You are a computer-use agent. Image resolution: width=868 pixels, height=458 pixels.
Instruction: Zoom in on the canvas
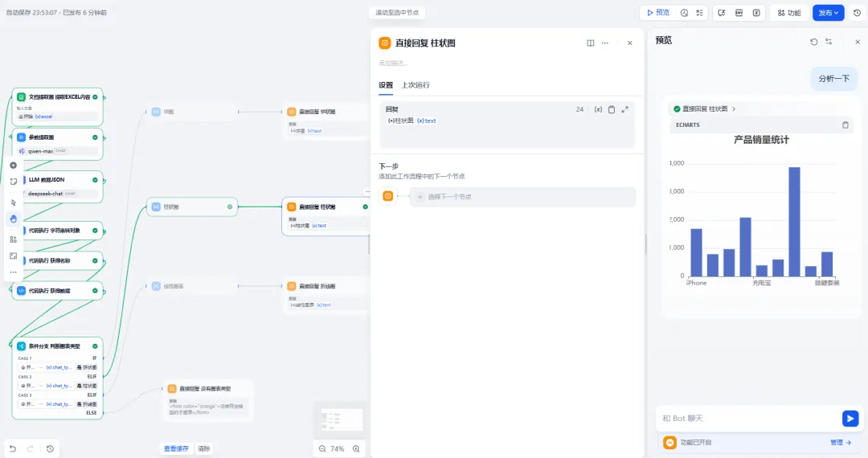tap(356, 448)
